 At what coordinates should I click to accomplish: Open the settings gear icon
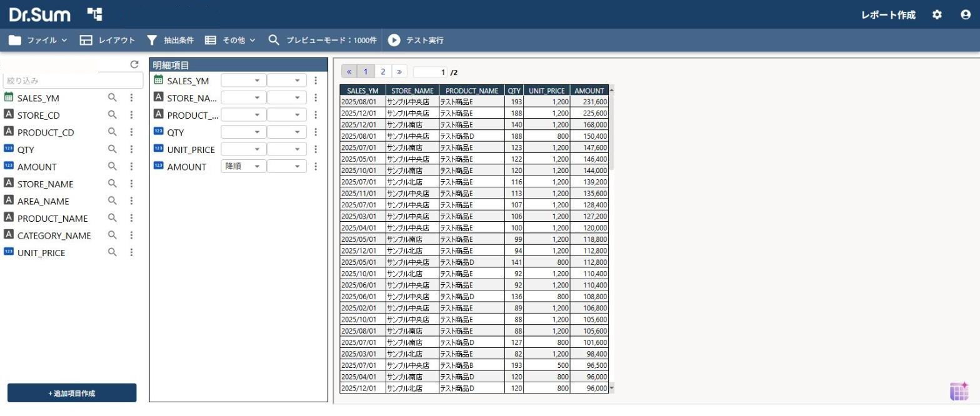tap(937, 15)
